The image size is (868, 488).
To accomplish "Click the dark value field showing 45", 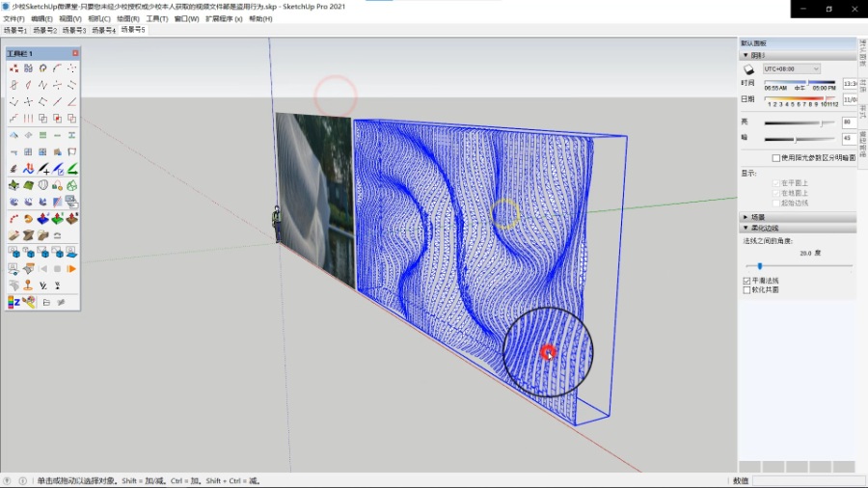I will [x=849, y=139].
